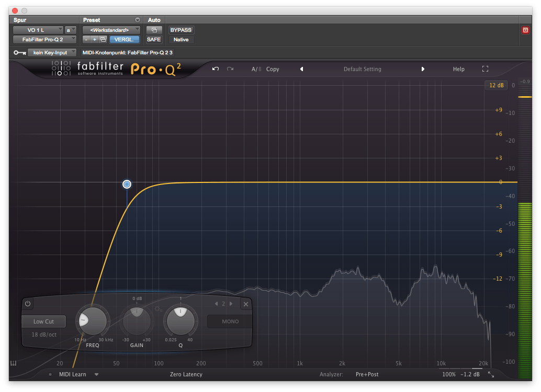Click the -0.9 peak level readout

click(525, 82)
